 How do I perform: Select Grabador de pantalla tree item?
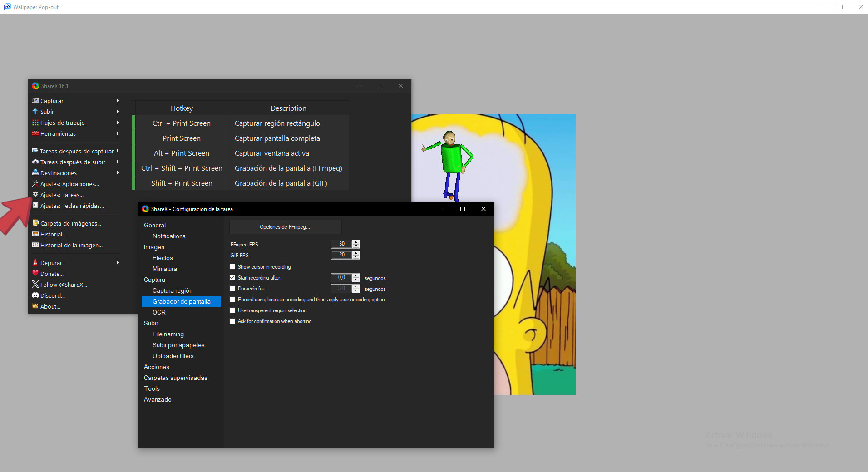(x=181, y=301)
